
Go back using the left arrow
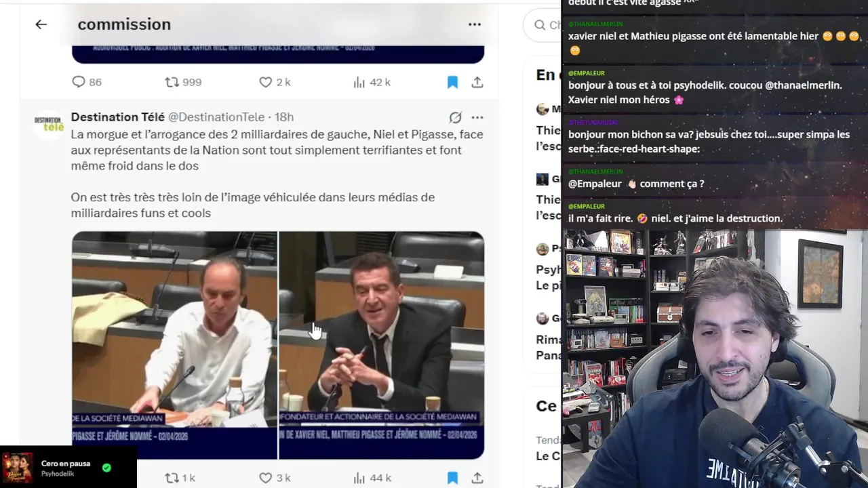pos(41,24)
